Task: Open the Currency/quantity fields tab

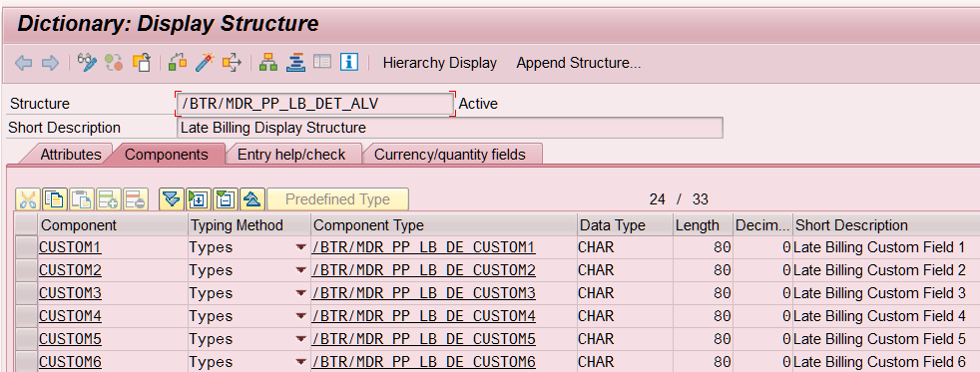Action: point(450,155)
